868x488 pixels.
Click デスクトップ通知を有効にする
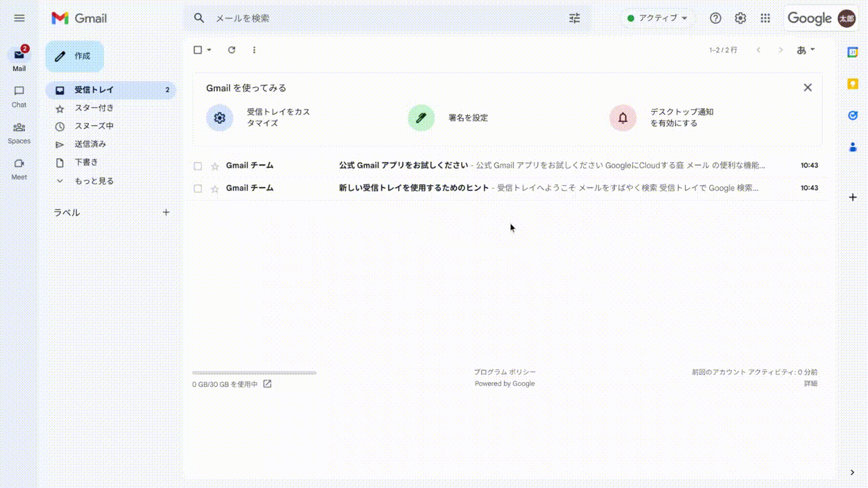click(682, 117)
